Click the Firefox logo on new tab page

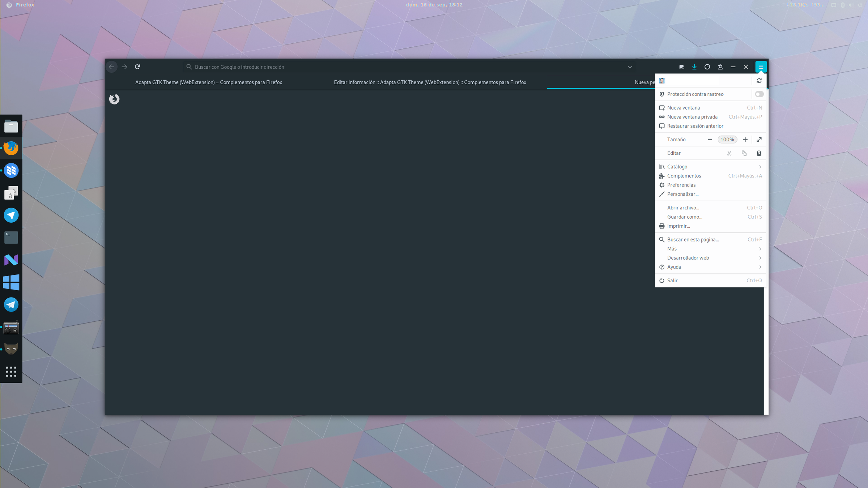pyautogui.click(x=114, y=99)
